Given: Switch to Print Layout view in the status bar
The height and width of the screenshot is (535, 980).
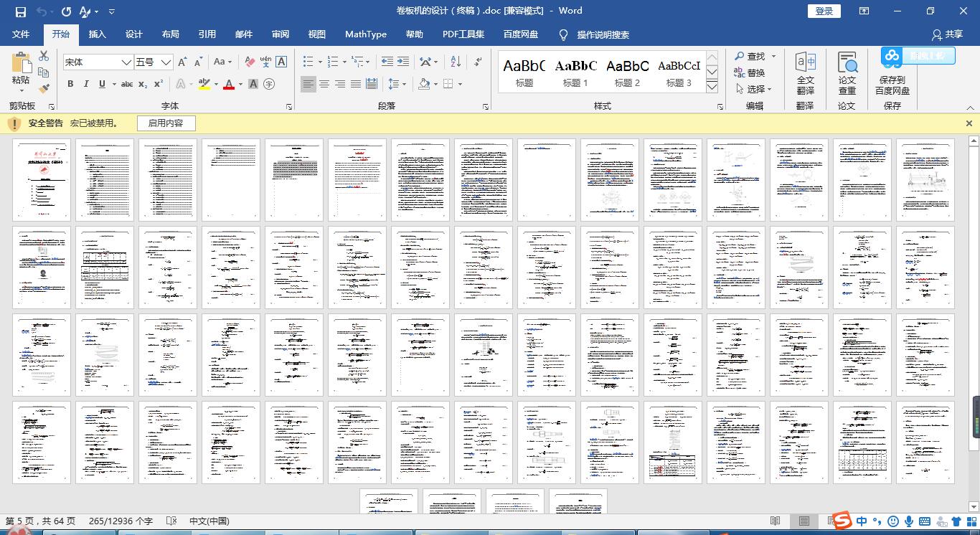Looking at the screenshot, I should click(804, 521).
